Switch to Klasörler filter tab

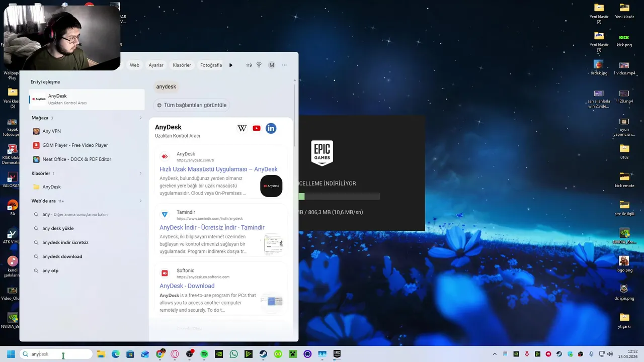click(182, 65)
